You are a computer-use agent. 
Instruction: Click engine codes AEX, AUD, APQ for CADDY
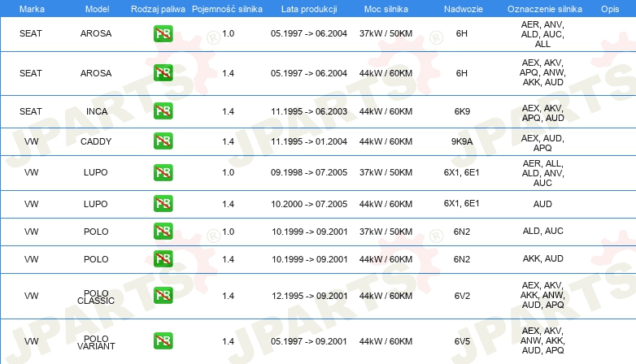(542, 143)
